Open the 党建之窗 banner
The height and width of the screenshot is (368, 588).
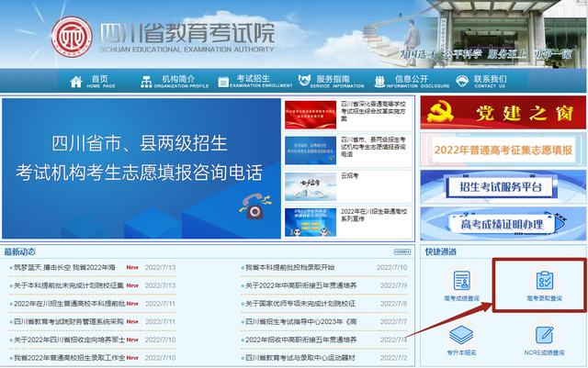point(503,113)
